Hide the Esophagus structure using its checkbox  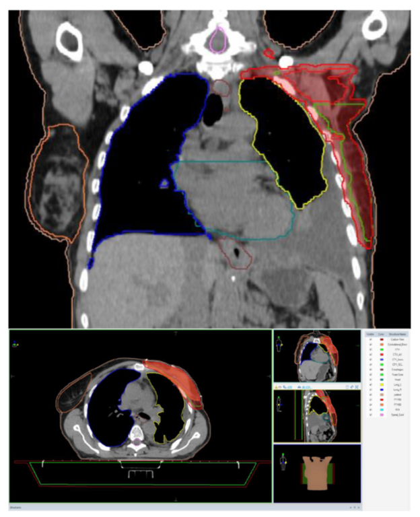[x=371, y=370]
